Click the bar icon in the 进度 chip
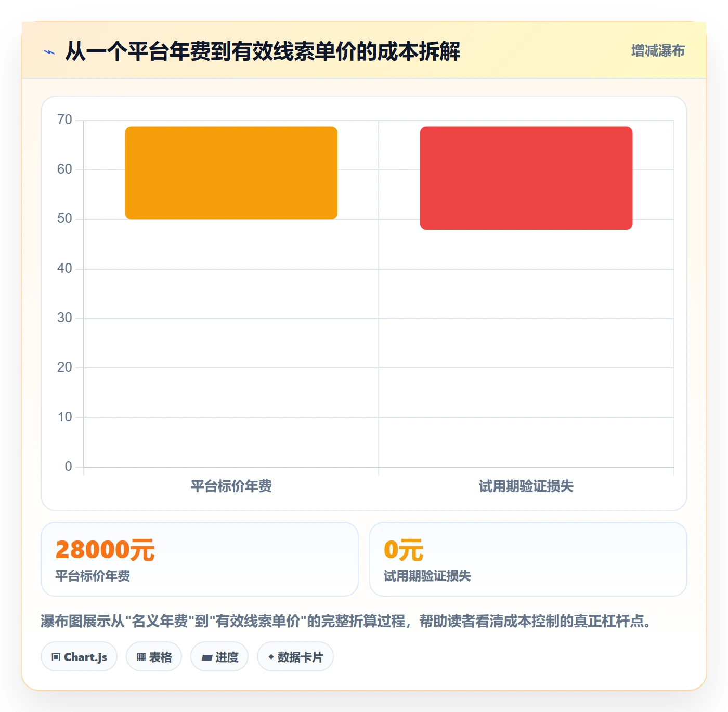The height and width of the screenshot is (712, 728). (x=206, y=658)
